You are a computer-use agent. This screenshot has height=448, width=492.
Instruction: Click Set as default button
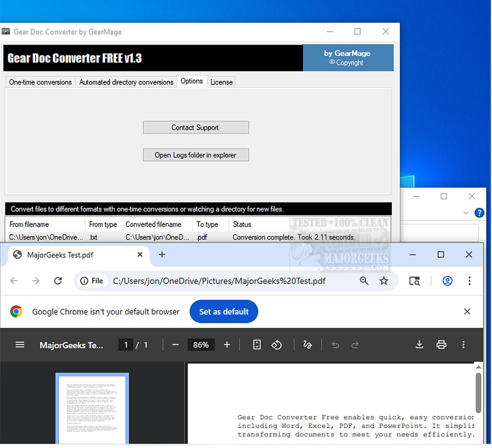224,312
